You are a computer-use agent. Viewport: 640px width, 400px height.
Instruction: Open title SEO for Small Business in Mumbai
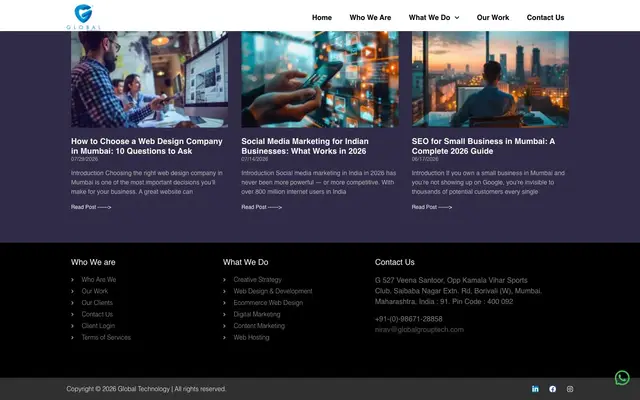(483, 146)
